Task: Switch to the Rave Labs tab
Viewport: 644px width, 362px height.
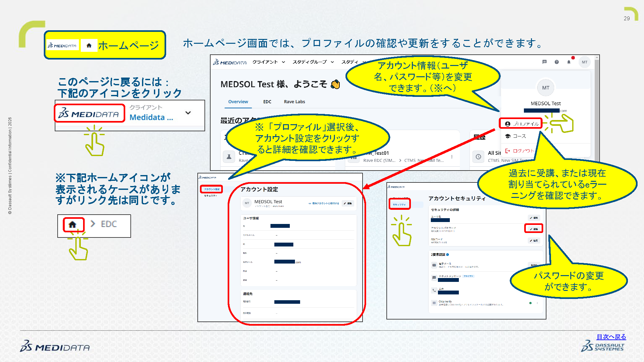Action: (x=294, y=102)
